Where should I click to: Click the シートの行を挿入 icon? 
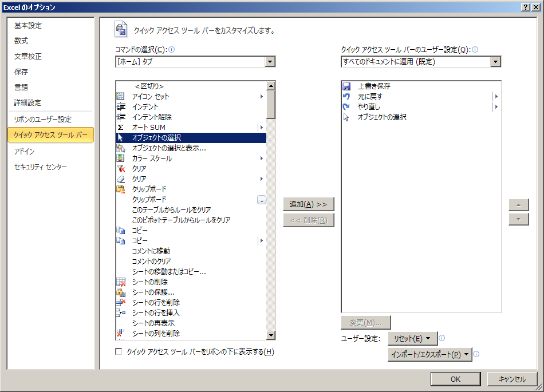pyautogui.click(x=120, y=312)
